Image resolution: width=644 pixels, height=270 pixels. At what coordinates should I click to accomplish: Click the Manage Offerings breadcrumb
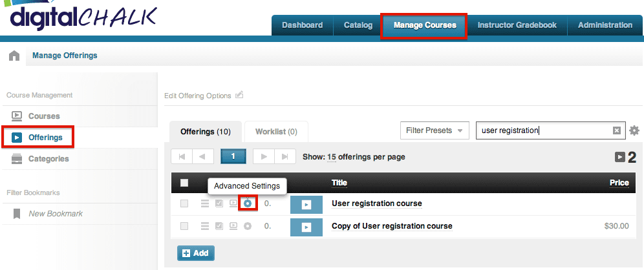click(65, 56)
